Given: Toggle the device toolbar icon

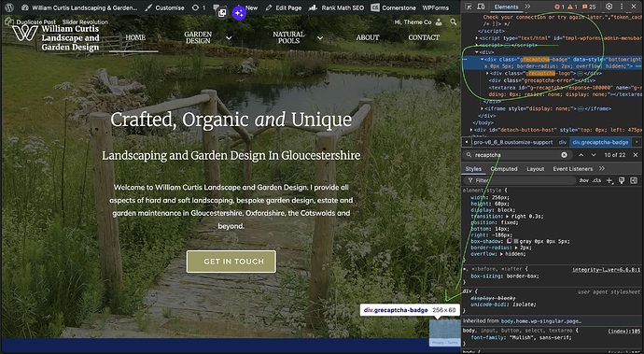Looking at the screenshot, I should [481, 7].
